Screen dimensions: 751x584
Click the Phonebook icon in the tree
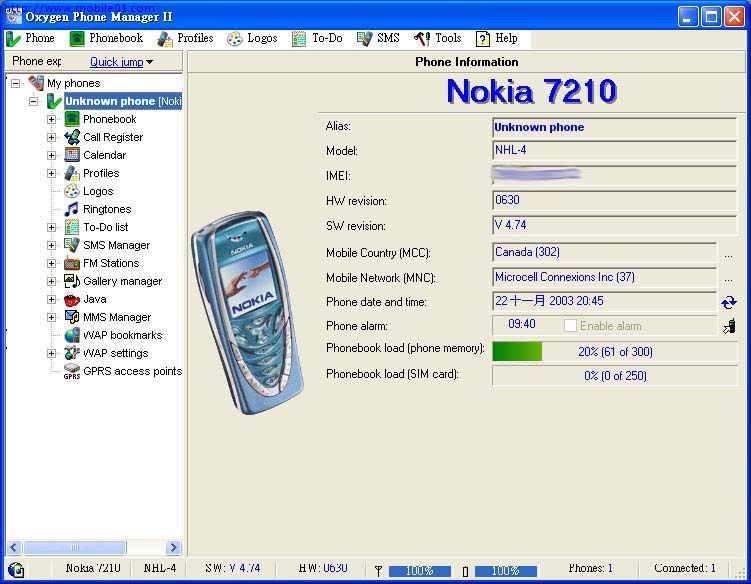coord(72,119)
